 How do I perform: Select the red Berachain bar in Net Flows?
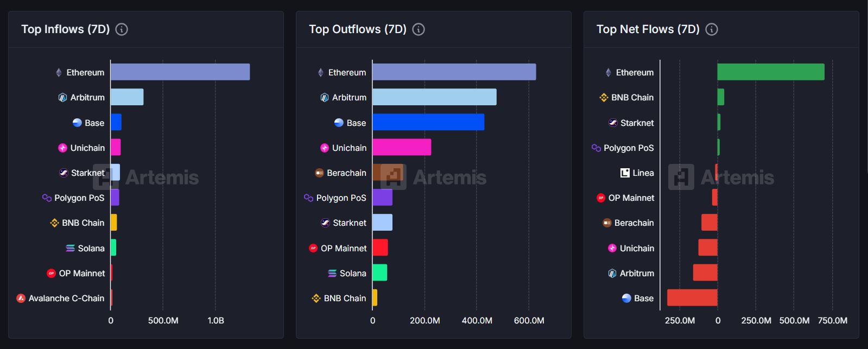pyautogui.click(x=709, y=223)
